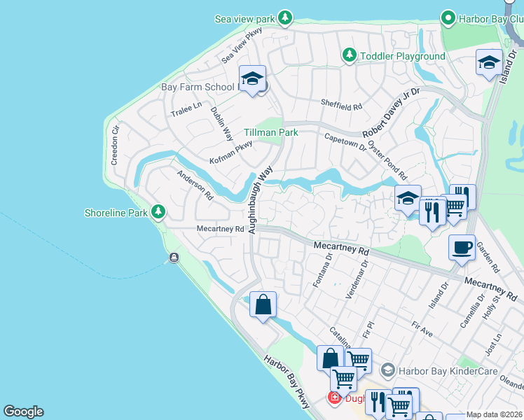The height and width of the screenshot is (420, 524).
Task: Select the Garden Rd street label
Action: 488,258
